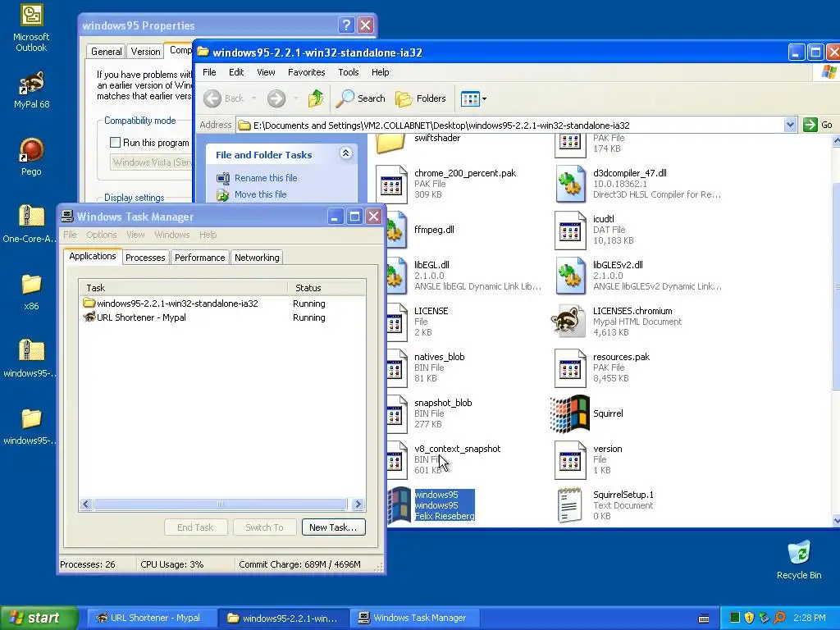Expand the Address bar dropdown

pos(790,125)
